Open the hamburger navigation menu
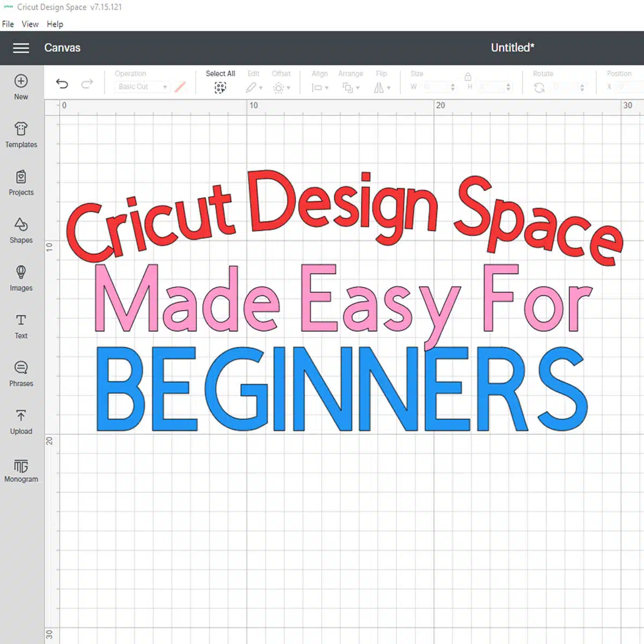 pos(21,48)
